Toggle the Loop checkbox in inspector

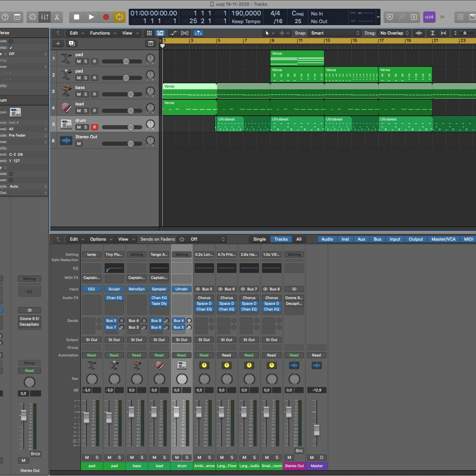coord(11,48)
